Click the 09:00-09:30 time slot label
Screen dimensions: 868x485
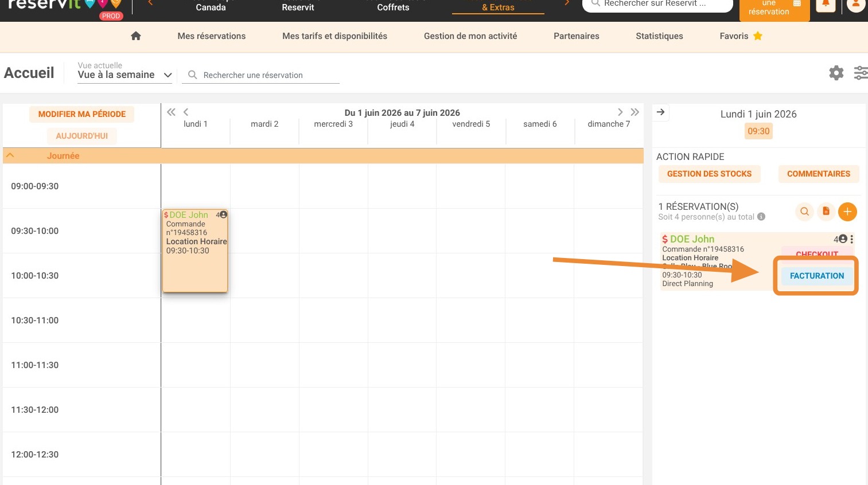[35, 186]
